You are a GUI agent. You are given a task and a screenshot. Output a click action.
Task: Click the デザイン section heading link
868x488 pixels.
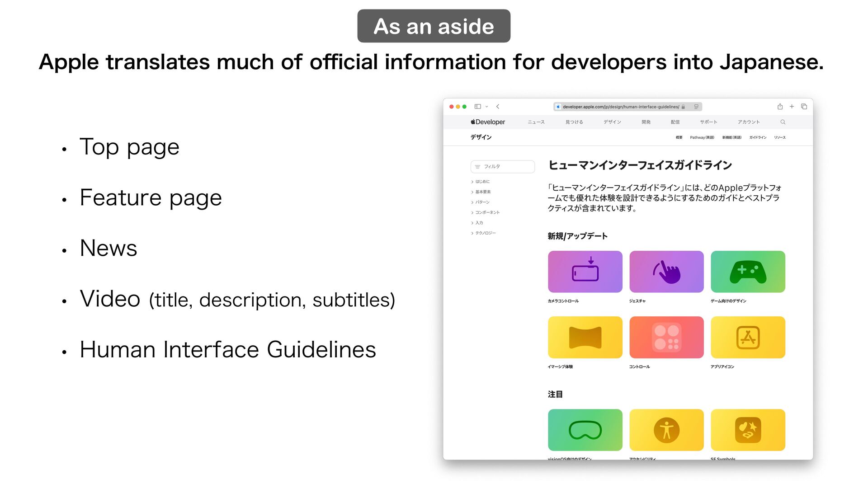481,137
